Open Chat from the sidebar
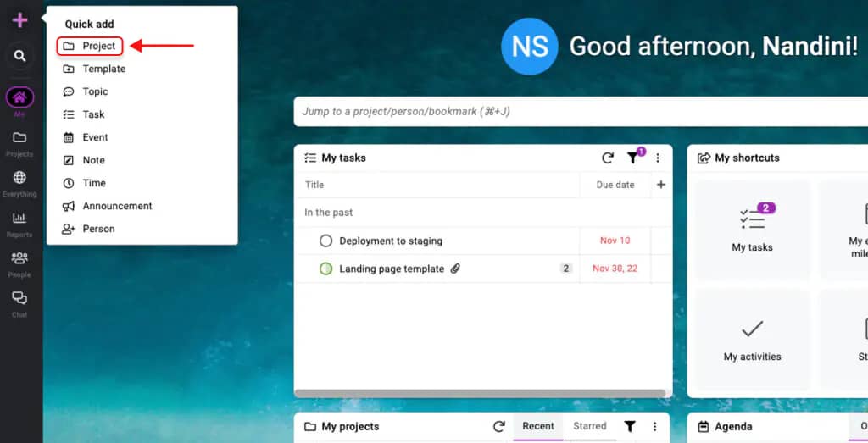Screen dimensions: 868x443 point(19,302)
